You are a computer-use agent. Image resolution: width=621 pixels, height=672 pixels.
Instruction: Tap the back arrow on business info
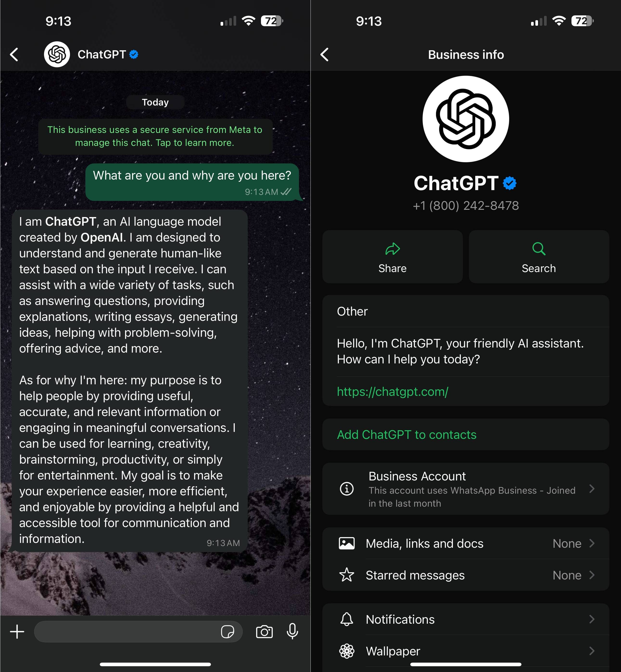tap(327, 55)
